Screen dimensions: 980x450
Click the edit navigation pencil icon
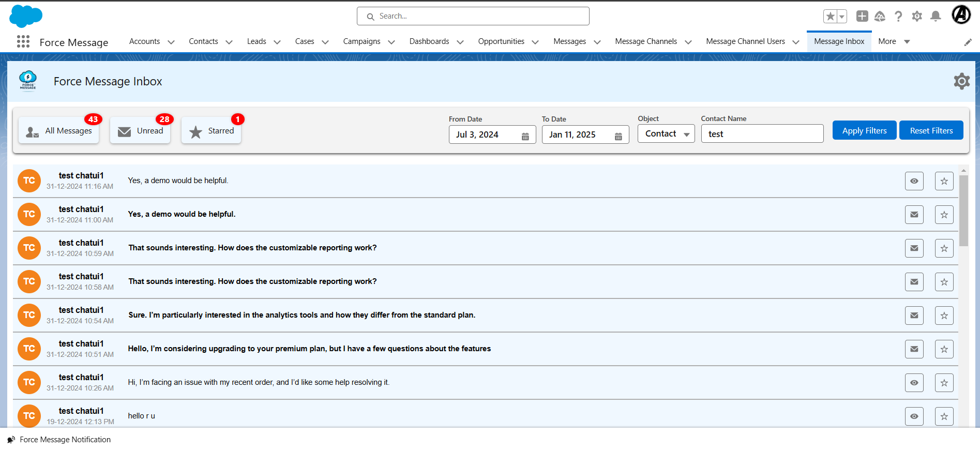point(968,42)
